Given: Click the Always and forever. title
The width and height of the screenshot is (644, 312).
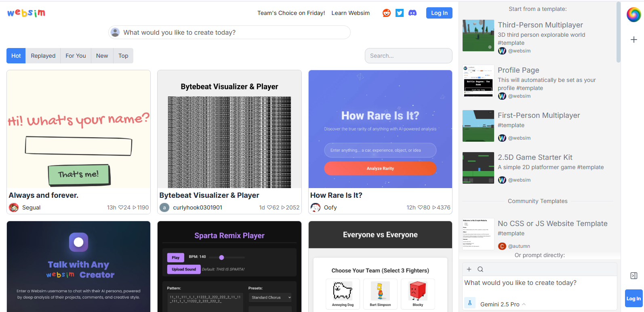Looking at the screenshot, I should pyautogui.click(x=44, y=195).
